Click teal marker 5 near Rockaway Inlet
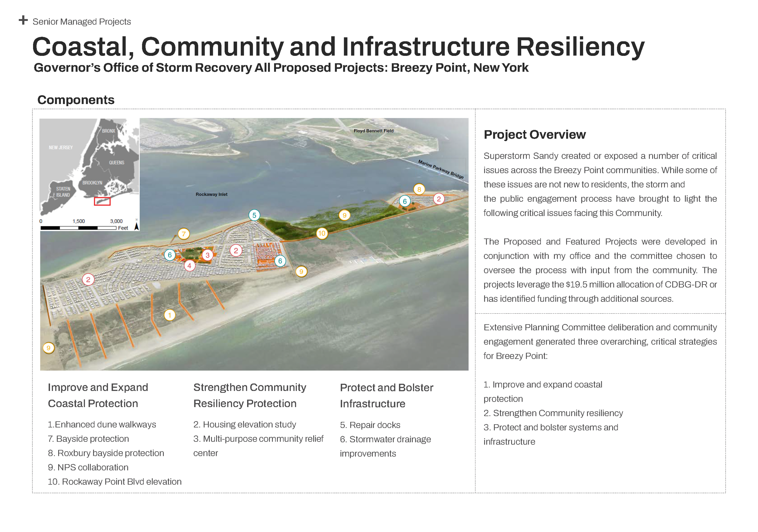Screen dimensions: 758x532 (254, 215)
